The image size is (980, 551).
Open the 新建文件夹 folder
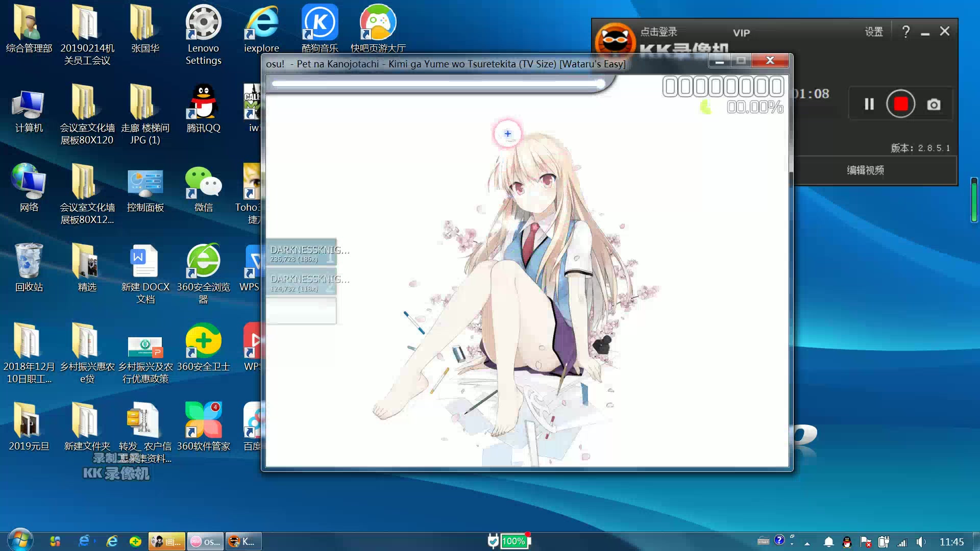pos(87,427)
